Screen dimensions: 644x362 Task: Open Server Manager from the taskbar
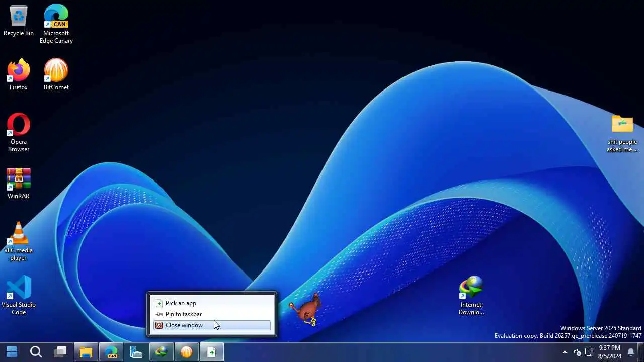[x=136, y=352]
